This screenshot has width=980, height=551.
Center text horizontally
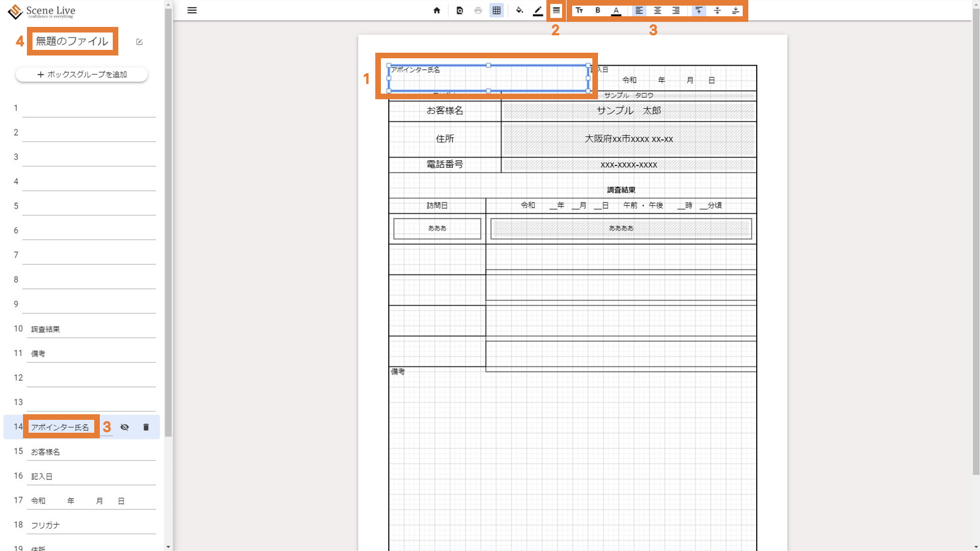tap(657, 11)
